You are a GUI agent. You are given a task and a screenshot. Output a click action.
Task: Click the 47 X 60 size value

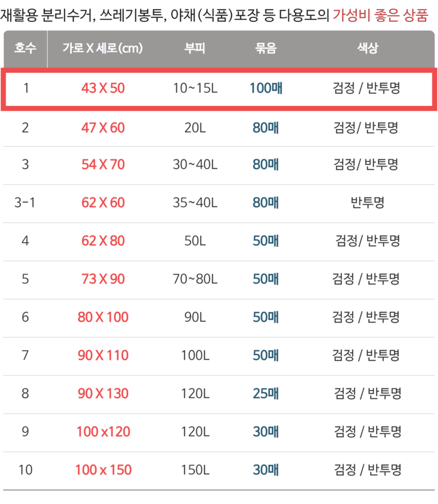103,128
